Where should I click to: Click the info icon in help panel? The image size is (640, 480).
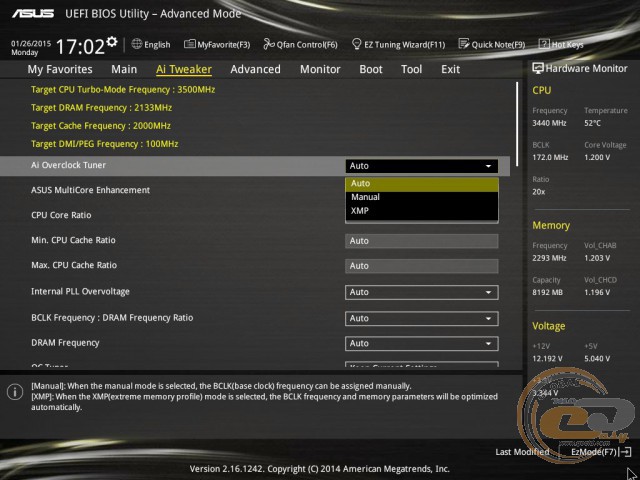click(x=15, y=392)
